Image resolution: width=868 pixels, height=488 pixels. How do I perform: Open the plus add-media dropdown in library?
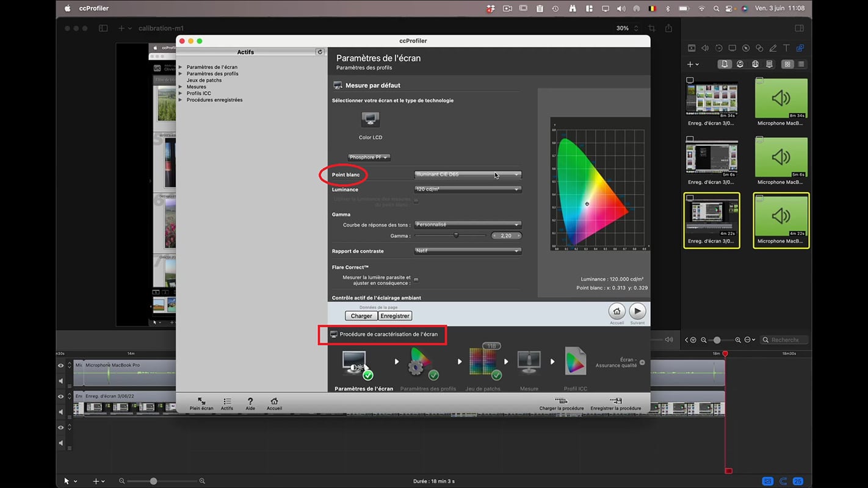tap(693, 64)
